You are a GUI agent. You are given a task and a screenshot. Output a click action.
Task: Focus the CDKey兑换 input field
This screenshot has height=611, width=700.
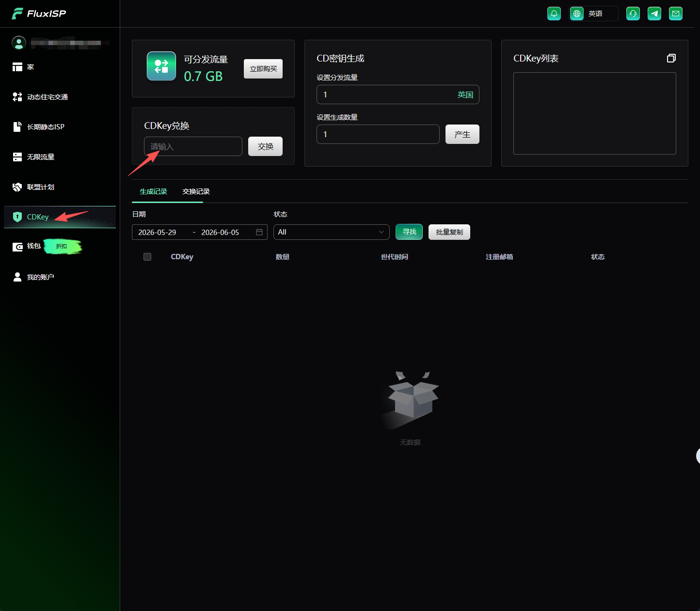tap(193, 146)
